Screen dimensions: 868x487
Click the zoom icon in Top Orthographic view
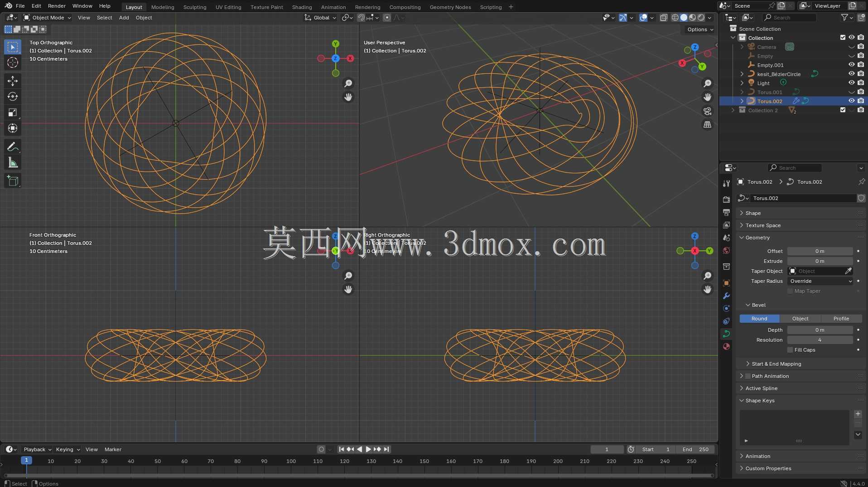coord(348,83)
